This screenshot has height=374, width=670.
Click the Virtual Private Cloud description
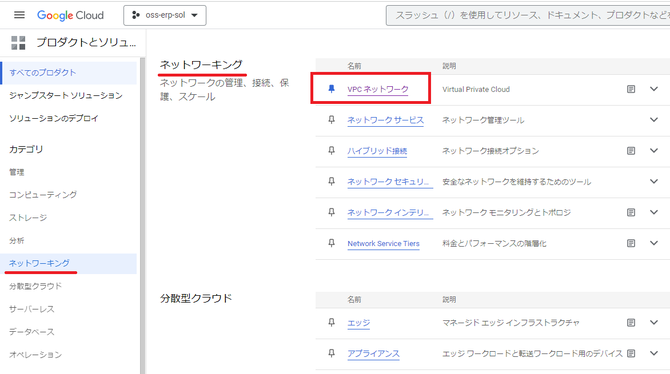[x=476, y=89]
